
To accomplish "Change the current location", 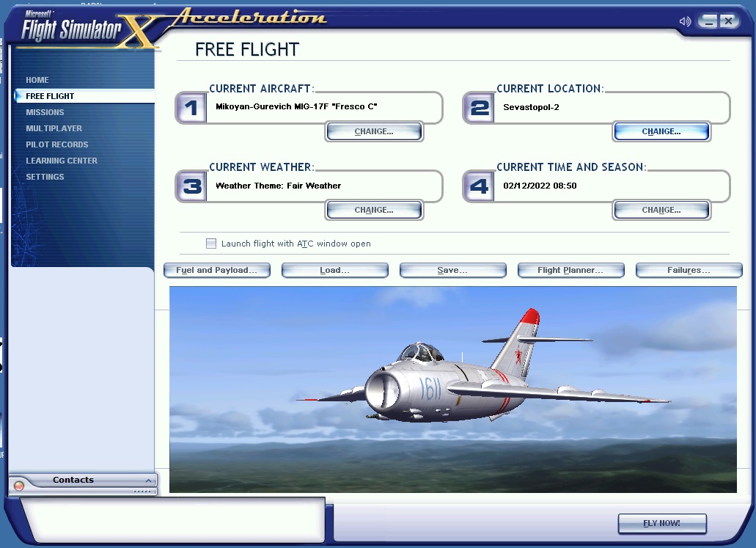I will click(661, 132).
